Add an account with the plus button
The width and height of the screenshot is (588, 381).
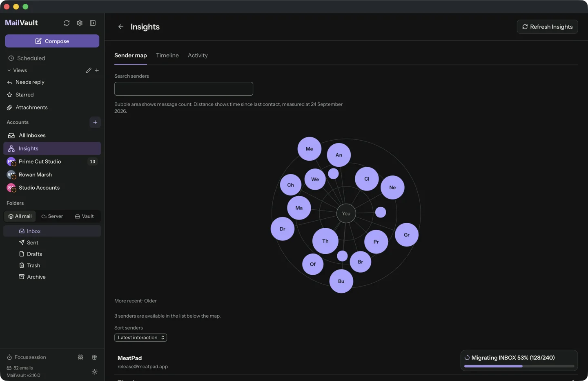[x=95, y=122]
